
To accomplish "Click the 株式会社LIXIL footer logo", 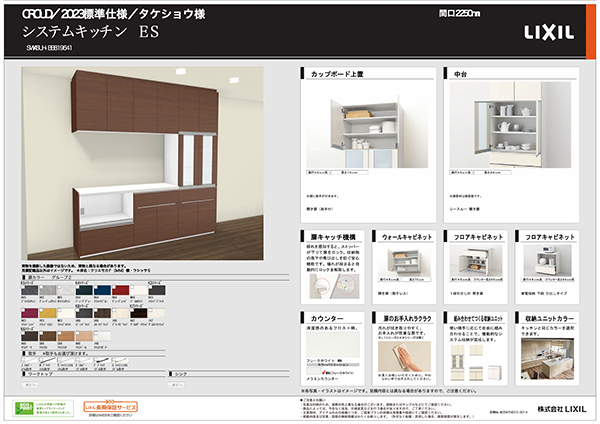I will (562, 409).
